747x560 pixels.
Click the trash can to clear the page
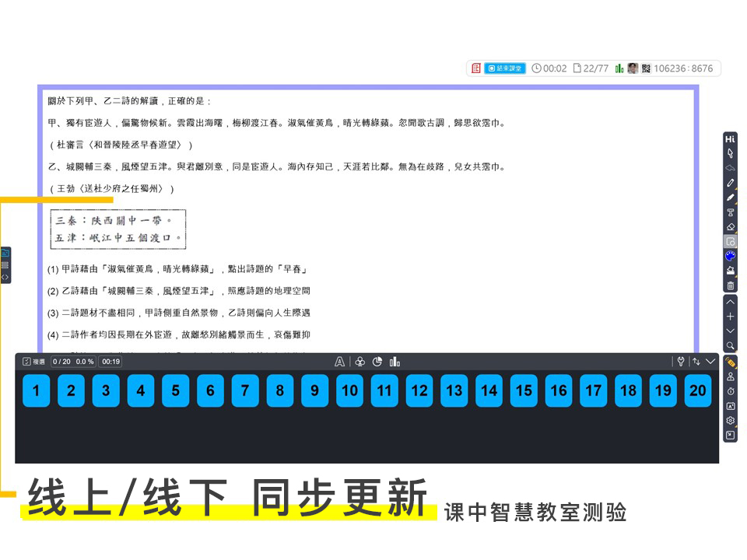730,285
